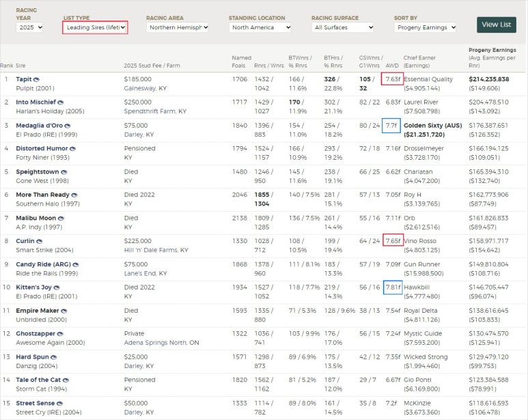Click Adena Springs North, ON farm text
The image size is (528, 420).
coord(162,343)
